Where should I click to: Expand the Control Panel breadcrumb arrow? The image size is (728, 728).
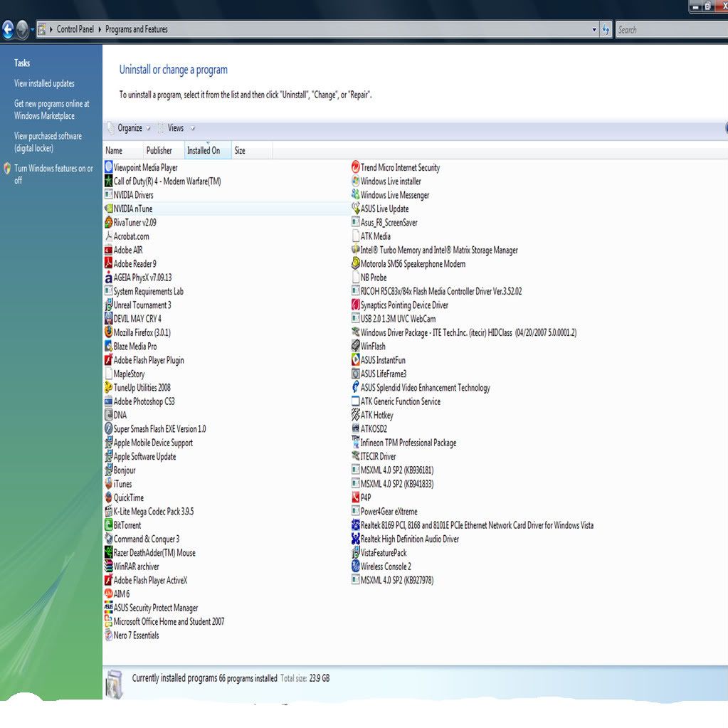pos(100,29)
